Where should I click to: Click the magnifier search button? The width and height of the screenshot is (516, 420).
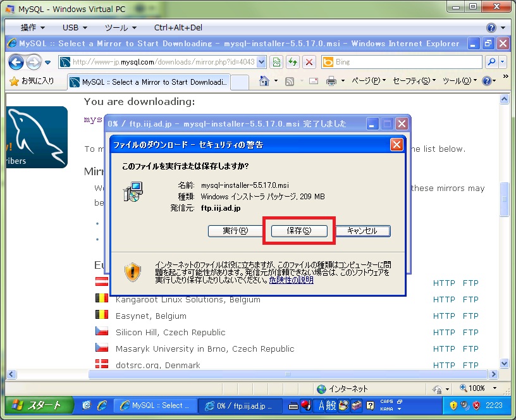pyautogui.click(x=491, y=62)
